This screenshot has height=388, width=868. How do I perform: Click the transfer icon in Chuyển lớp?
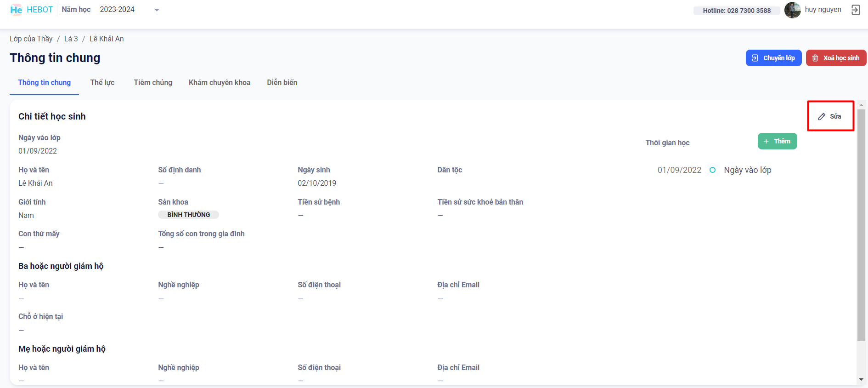[x=755, y=58]
